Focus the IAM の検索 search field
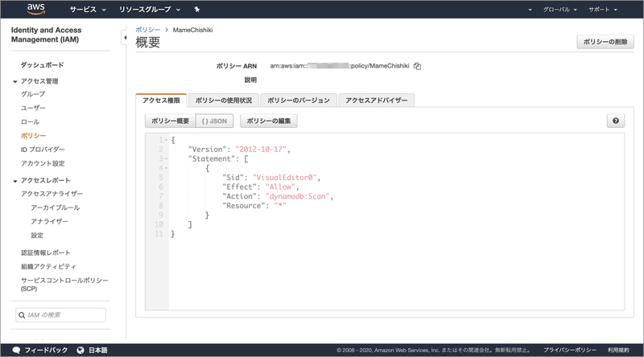 tap(61, 315)
